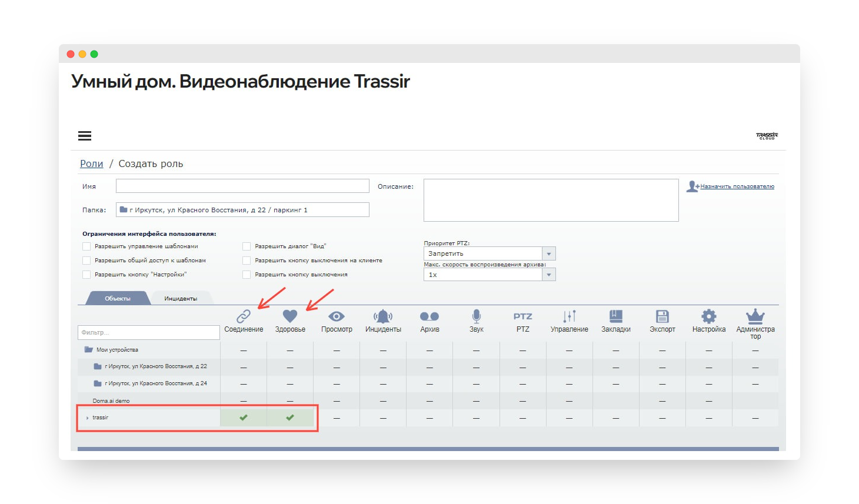Switch to the Инциденты tab
This screenshot has width=859, height=504.
[181, 298]
